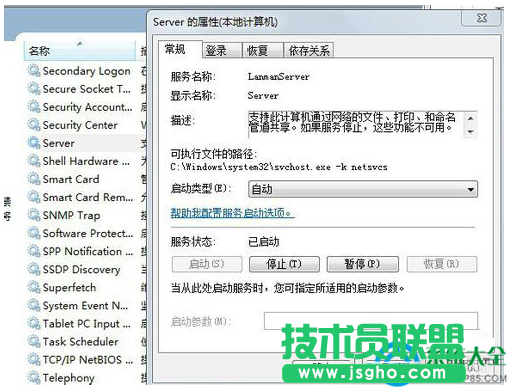The height and width of the screenshot is (389, 509).
Task: Click gear icon beside Security Account...
Action: tap(34, 107)
